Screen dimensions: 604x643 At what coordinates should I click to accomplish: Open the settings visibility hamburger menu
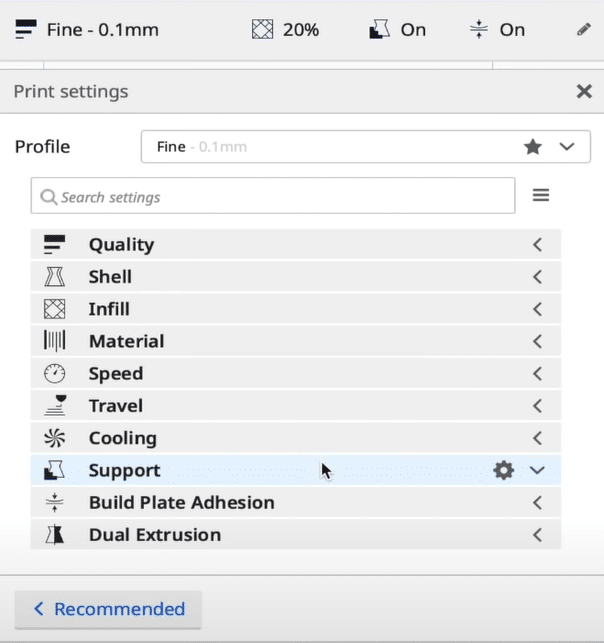point(541,196)
